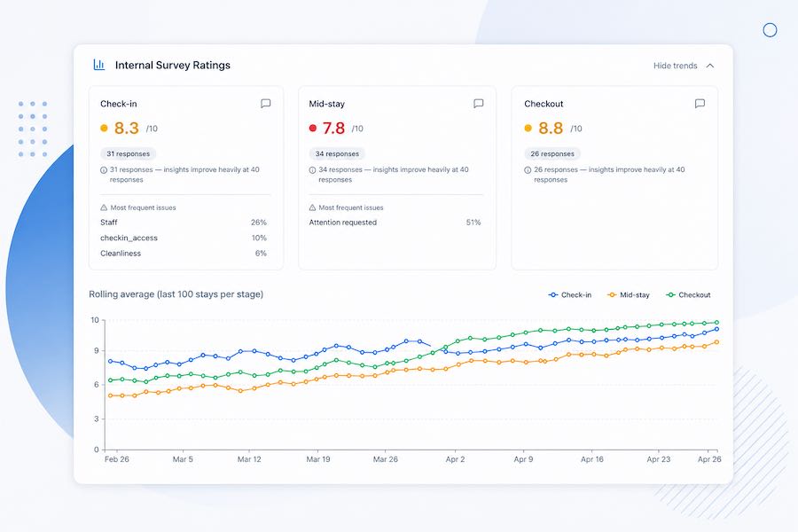
Task: Select the 31 responses badge
Action: coord(129,153)
